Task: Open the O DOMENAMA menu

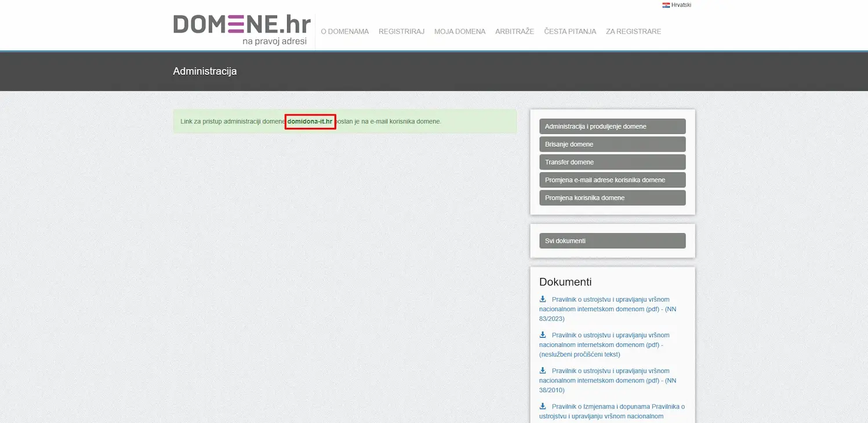Action: (x=344, y=31)
